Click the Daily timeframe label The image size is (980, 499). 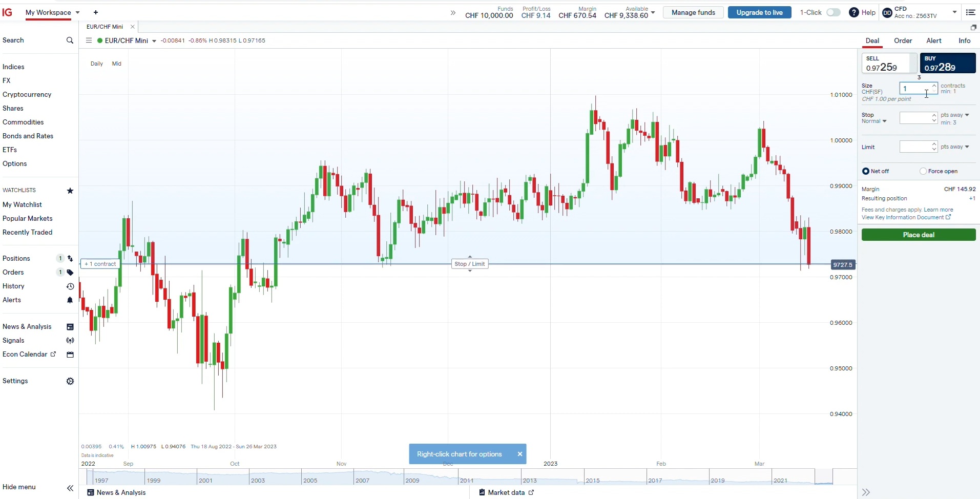click(97, 64)
